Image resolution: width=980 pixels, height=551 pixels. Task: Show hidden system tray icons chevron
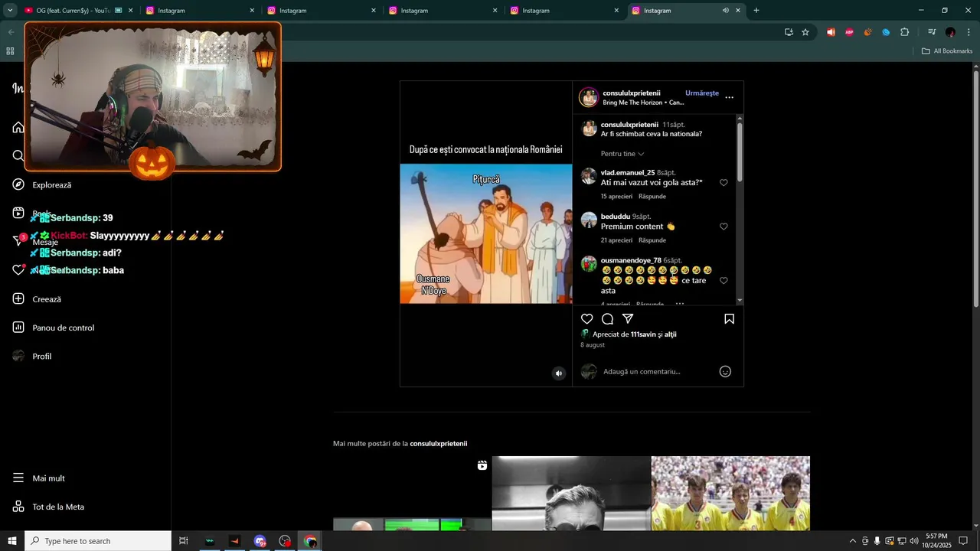click(853, 541)
